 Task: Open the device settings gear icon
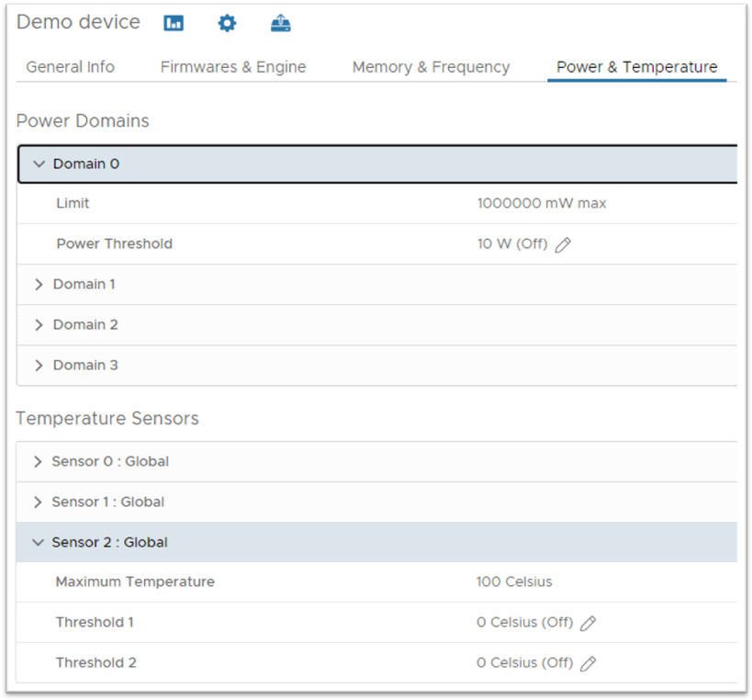pos(227,24)
